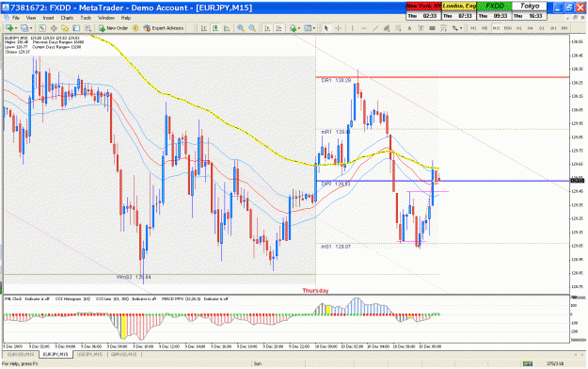Image resolution: width=588 pixels, height=369 pixels.
Task: Select the Text Label tool
Action: click(421, 28)
